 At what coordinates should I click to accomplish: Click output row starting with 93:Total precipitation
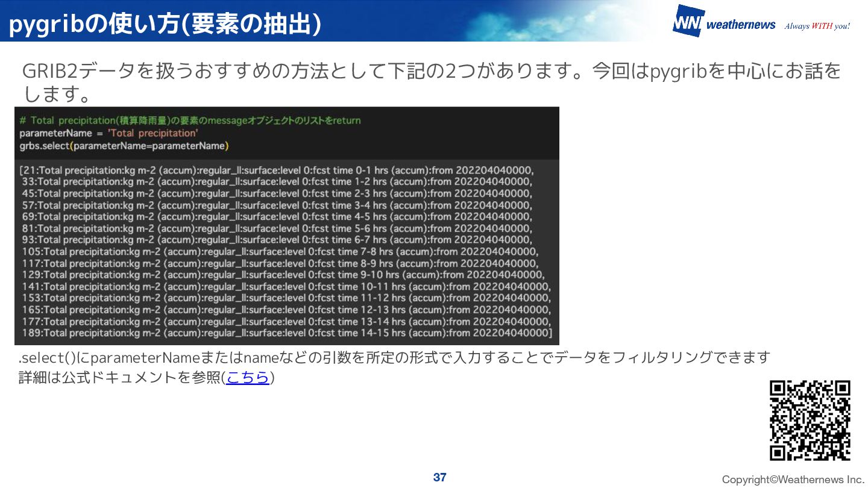[277, 240]
